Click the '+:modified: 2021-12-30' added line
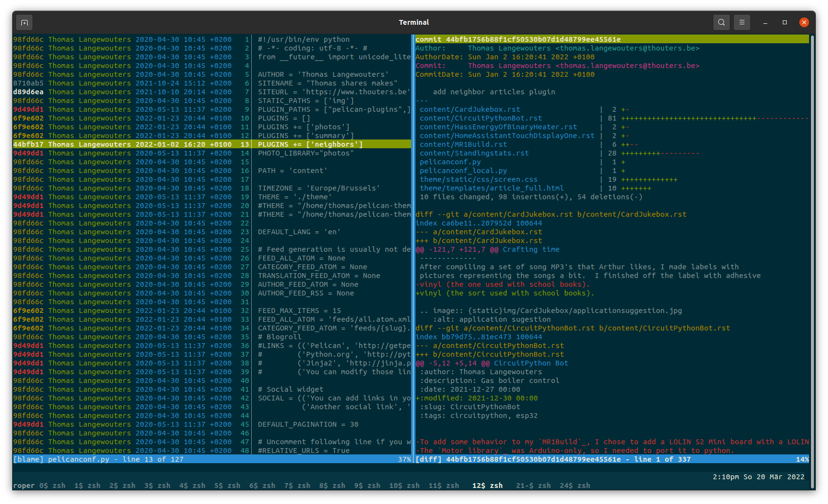The height and width of the screenshot is (504, 828). 477,398
